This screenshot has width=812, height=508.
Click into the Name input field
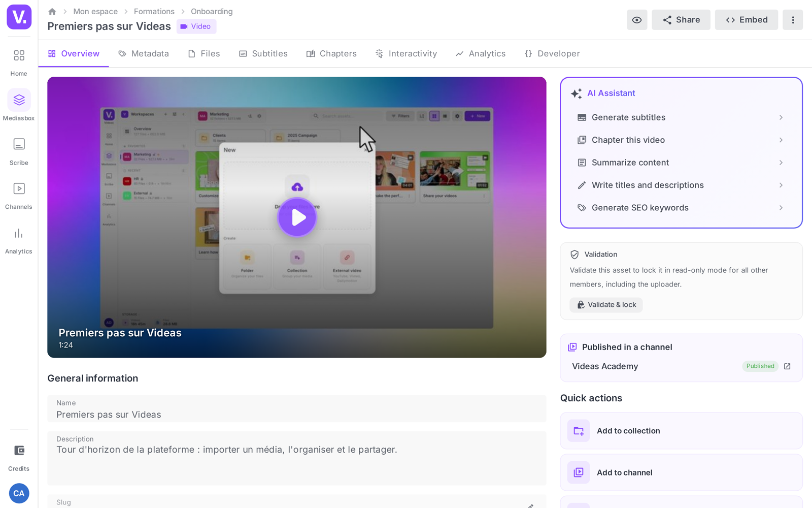[x=297, y=409]
